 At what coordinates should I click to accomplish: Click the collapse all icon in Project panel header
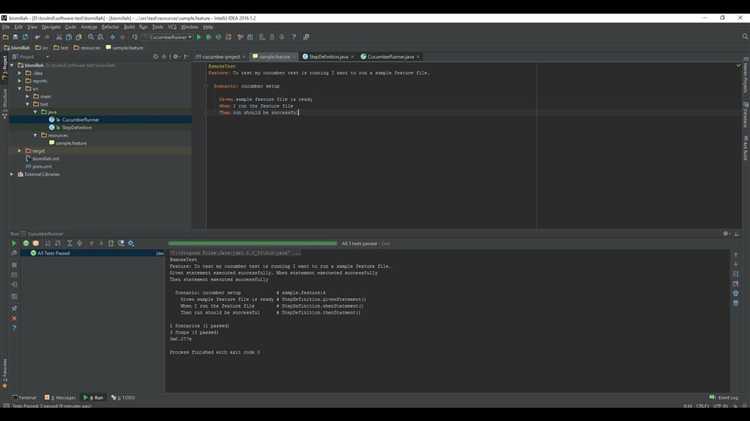click(164, 56)
